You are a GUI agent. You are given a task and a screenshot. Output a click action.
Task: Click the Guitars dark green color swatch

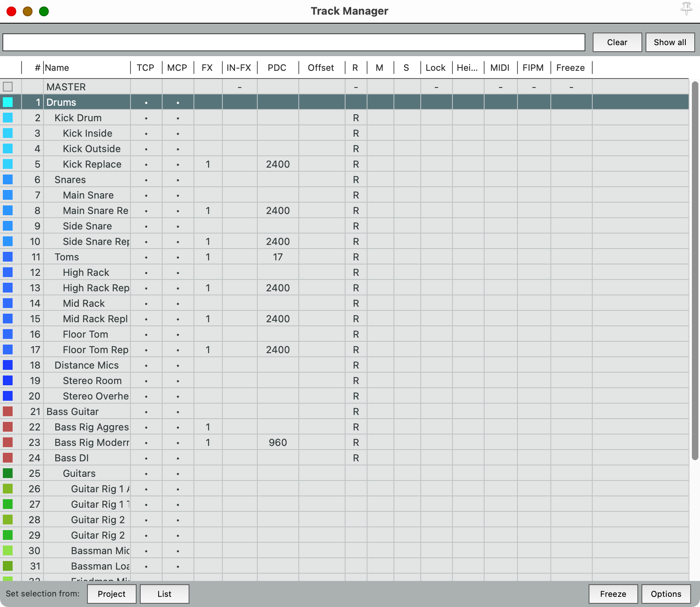pyautogui.click(x=8, y=473)
